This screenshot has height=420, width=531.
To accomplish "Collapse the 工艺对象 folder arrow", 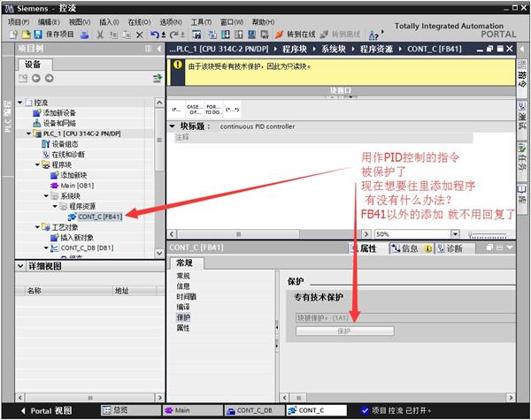I will pos(37,227).
